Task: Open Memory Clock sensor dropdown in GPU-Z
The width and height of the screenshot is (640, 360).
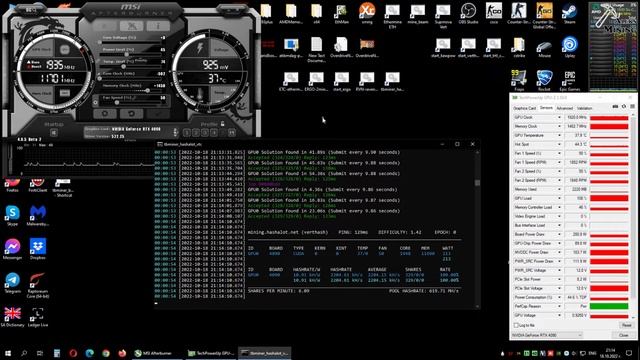Action: (x=559, y=127)
